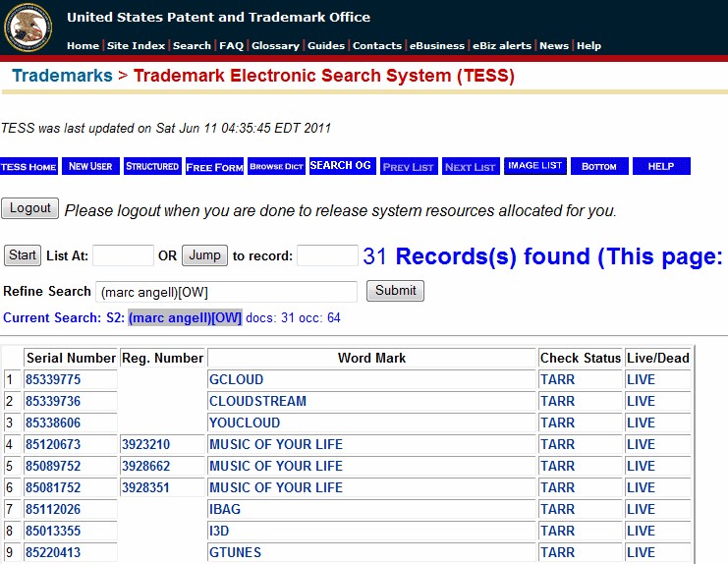Open the Contacts header link
728x564 pixels.
tap(377, 45)
